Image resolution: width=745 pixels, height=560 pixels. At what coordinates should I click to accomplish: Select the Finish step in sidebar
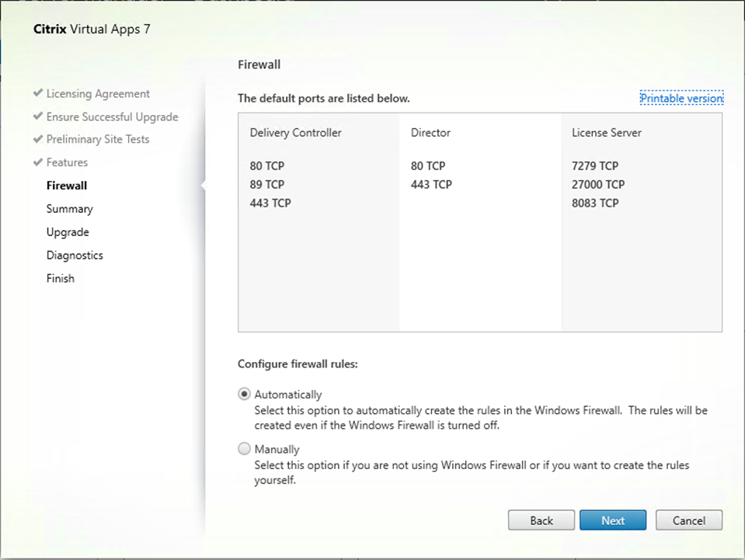click(x=61, y=278)
